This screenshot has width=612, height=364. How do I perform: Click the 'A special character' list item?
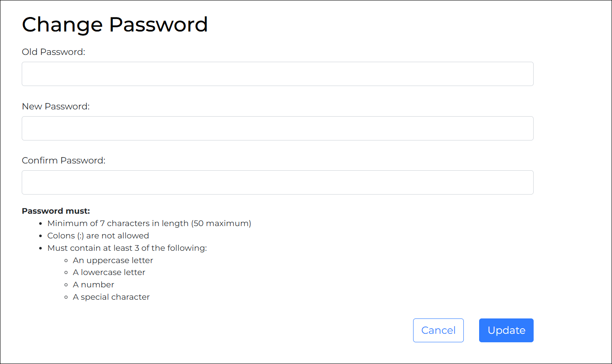pyautogui.click(x=111, y=297)
